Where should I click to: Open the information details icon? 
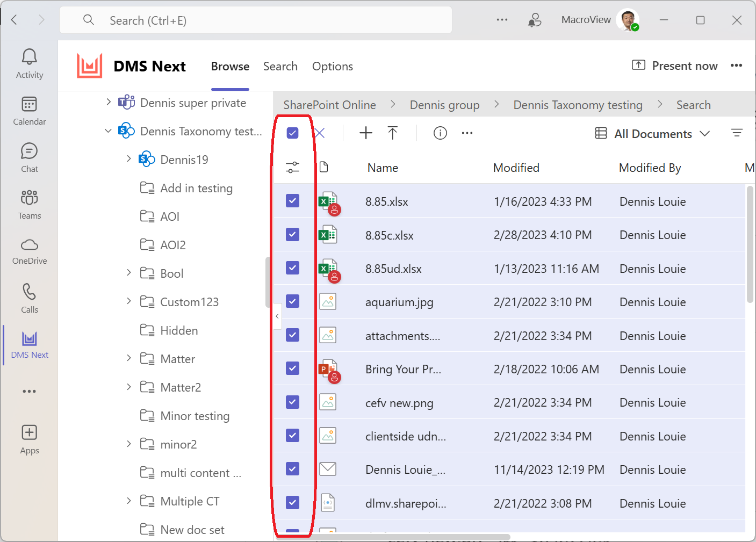[440, 133]
